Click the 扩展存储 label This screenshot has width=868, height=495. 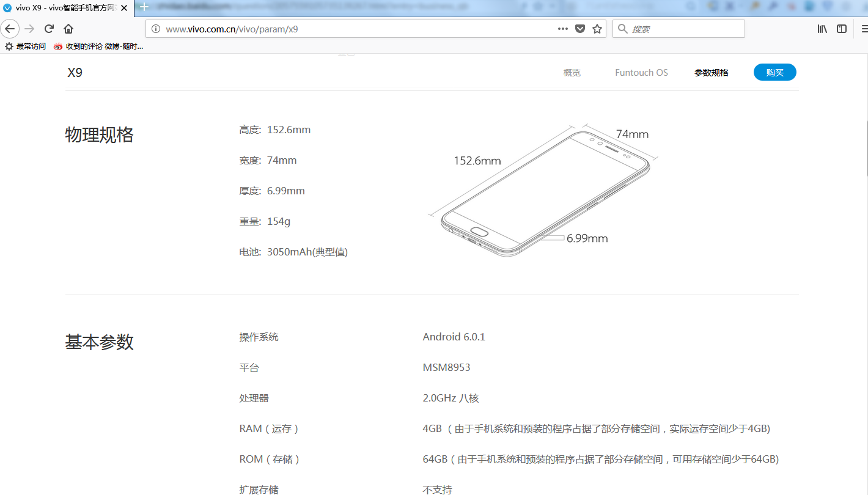259,490
